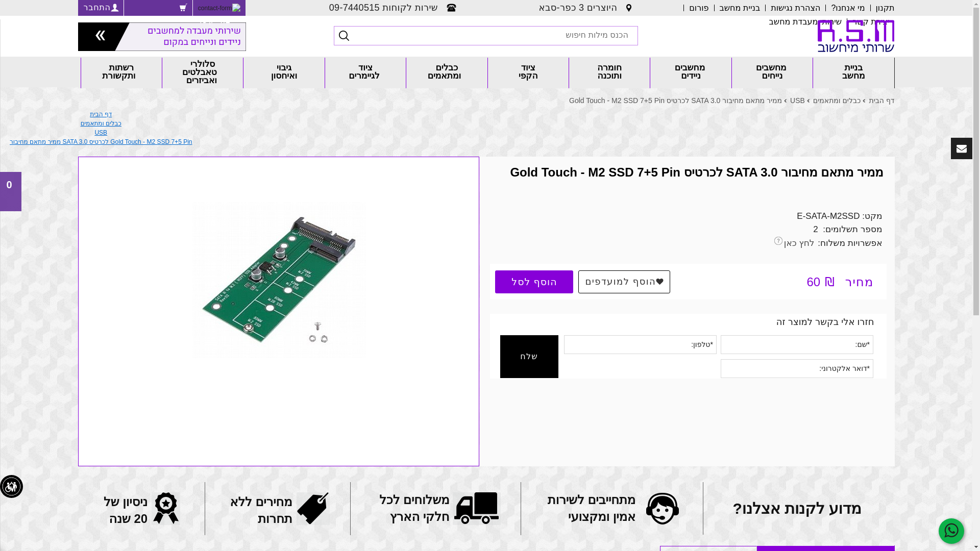The image size is (980, 551).
Task: Click the דף הבית breadcrumb link
Action: tap(881, 101)
